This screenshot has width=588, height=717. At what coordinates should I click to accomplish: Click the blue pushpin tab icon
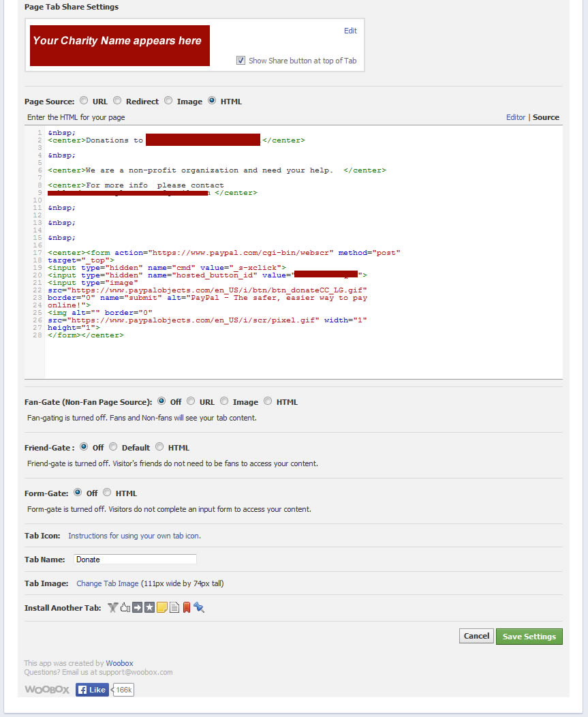pos(199,607)
